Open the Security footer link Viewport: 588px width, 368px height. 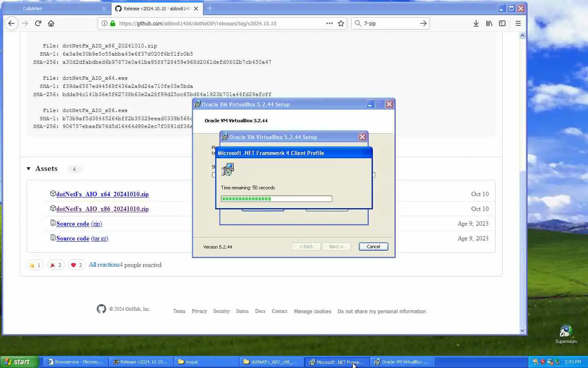pos(222,311)
